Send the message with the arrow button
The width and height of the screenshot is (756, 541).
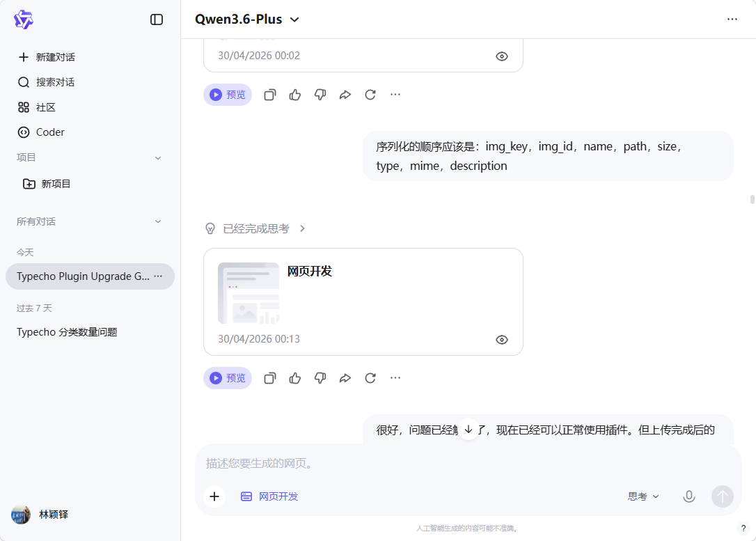[x=723, y=496]
